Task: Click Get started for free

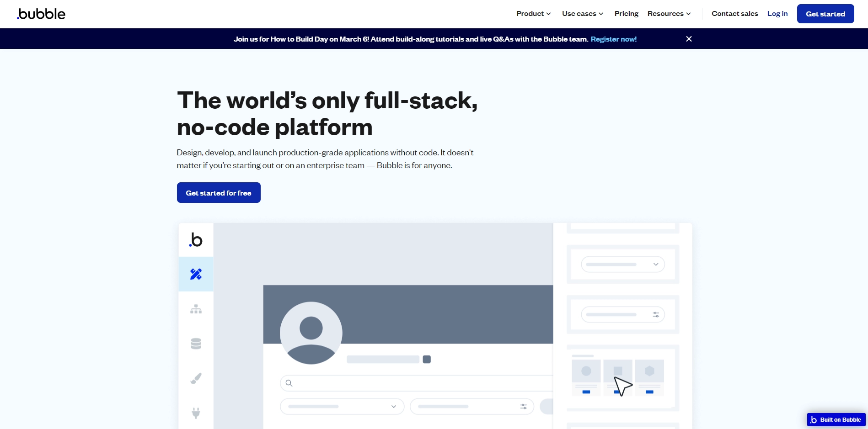Action: (219, 193)
